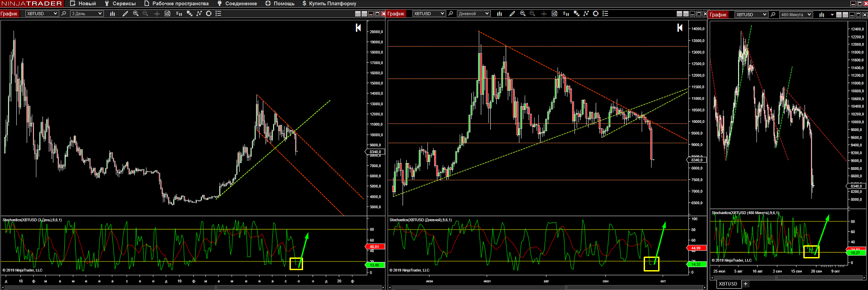Image resolution: width=868 pixels, height=290 pixels.
Task: Click green 14,32 stochastic value in Дневной chart
Action: coord(697,264)
